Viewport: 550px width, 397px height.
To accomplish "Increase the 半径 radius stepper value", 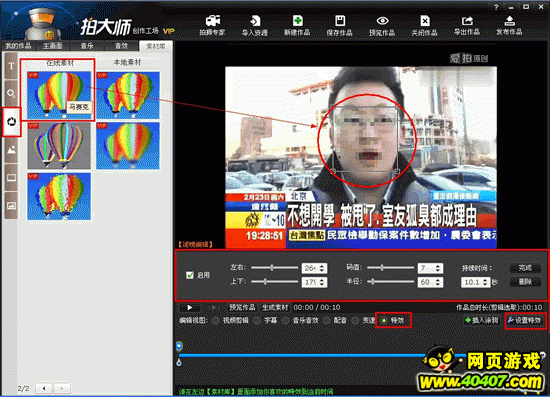I will tap(438, 280).
